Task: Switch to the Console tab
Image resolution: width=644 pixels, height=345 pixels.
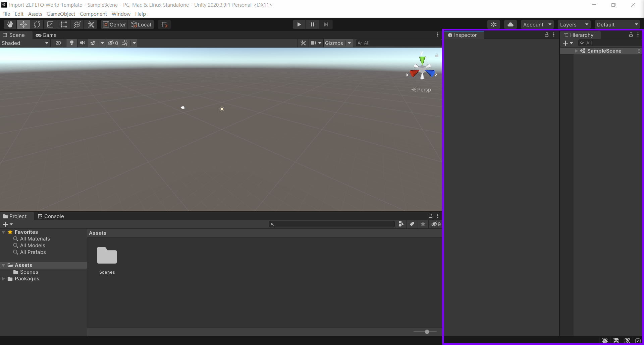Action: [x=51, y=216]
